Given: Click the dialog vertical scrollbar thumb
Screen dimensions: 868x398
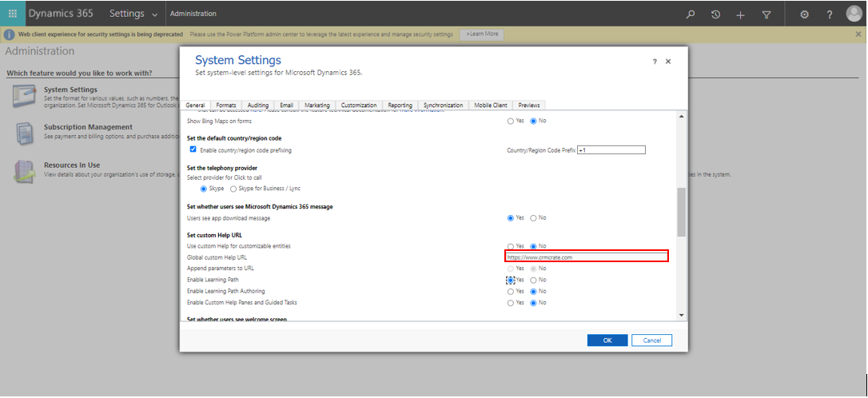Looking at the screenshot, I should pyautogui.click(x=681, y=212).
